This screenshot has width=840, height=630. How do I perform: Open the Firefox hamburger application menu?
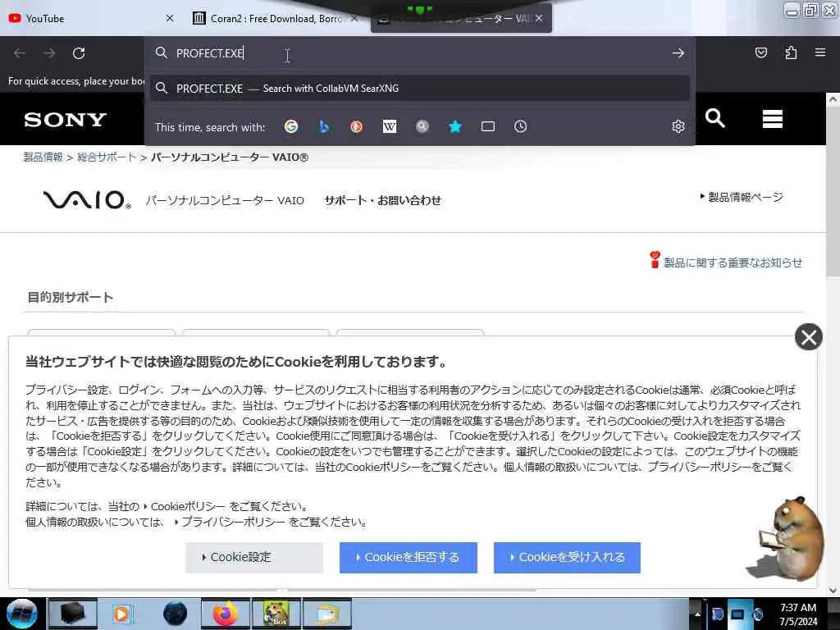tap(820, 52)
